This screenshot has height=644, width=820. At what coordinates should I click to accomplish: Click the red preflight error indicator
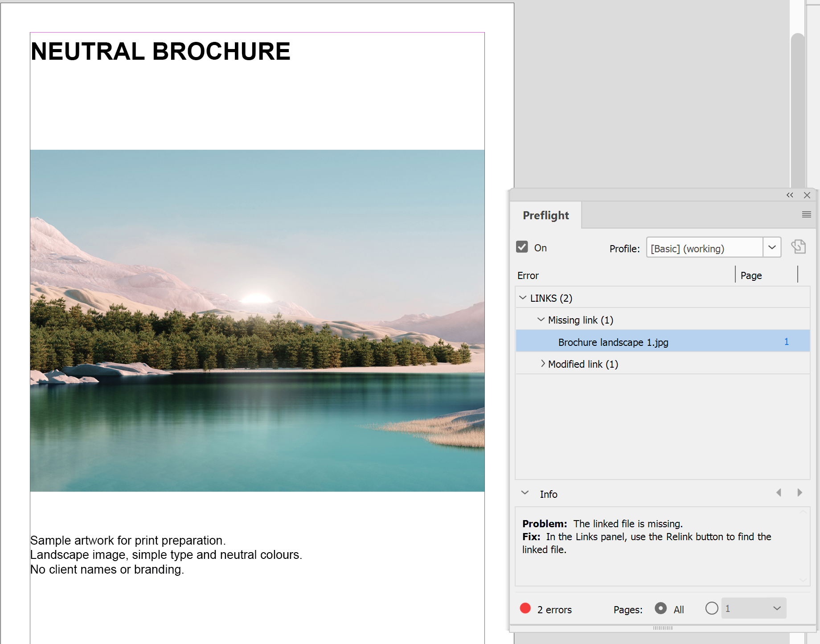(525, 608)
